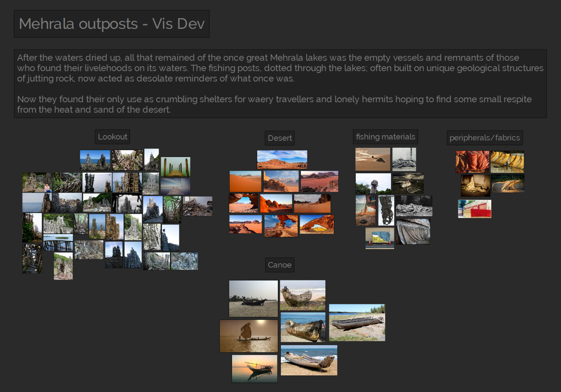Click the red desert with distant flat mesas
Screen dimensions: 561x392
click(x=245, y=224)
